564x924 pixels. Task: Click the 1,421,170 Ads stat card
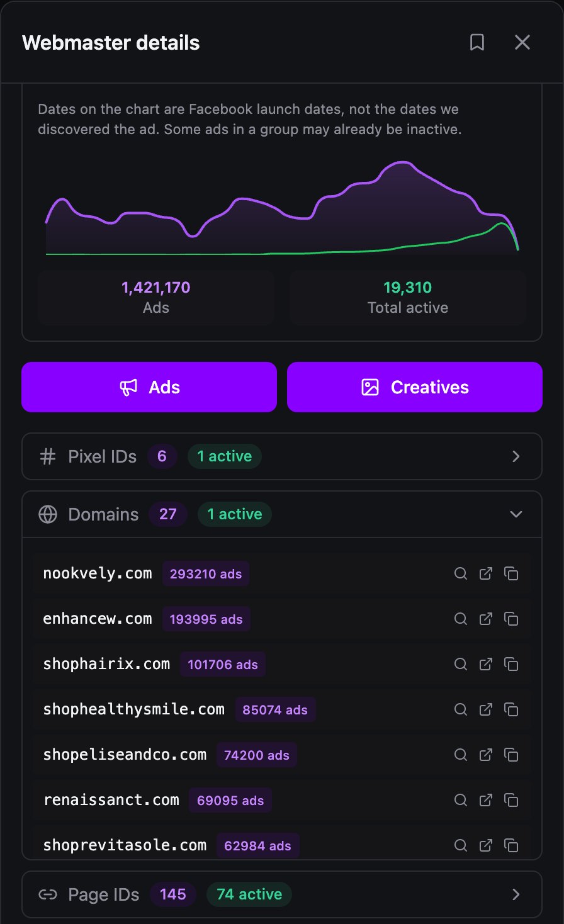156,297
